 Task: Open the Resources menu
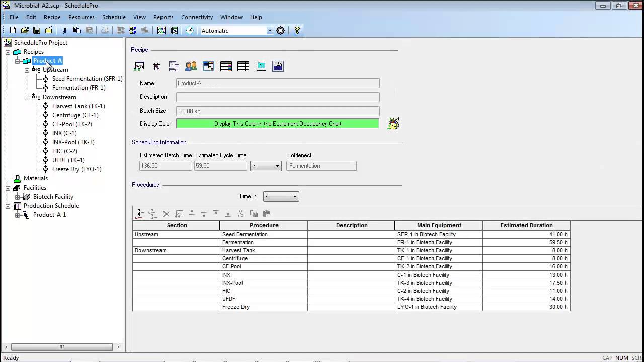[82, 17]
